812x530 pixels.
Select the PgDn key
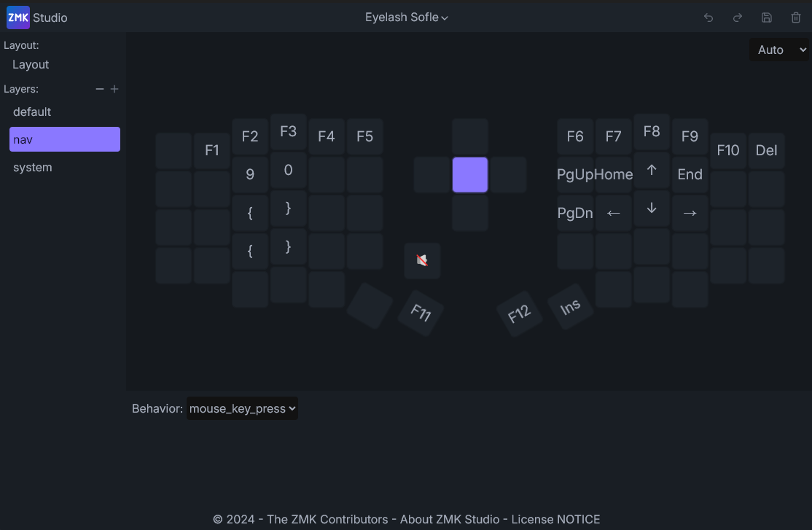click(x=575, y=213)
